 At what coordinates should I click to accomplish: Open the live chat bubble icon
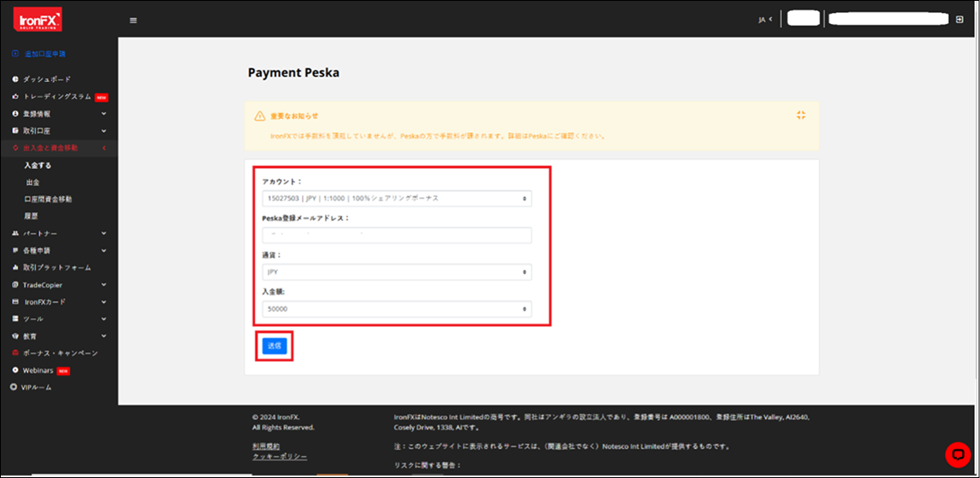(958, 454)
